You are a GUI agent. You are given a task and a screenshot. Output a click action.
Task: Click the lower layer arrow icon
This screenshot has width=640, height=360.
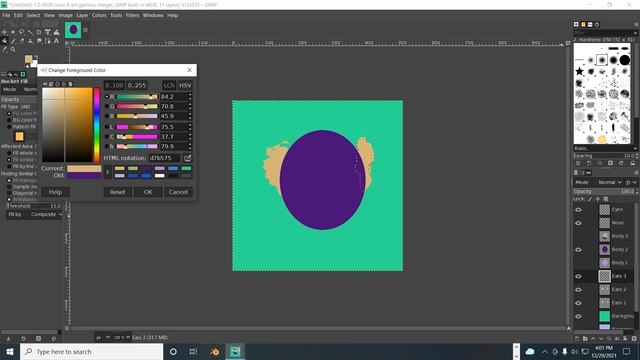pos(601,338)
